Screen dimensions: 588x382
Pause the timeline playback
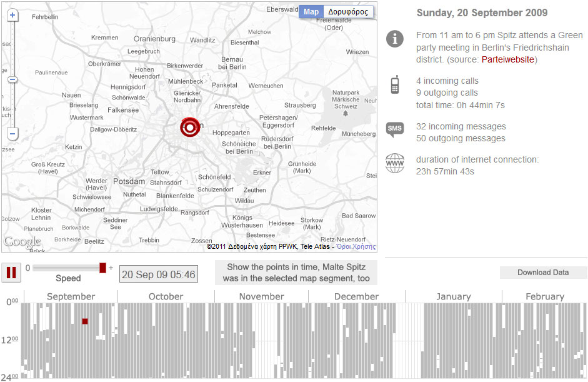click(x=11, y=273)
